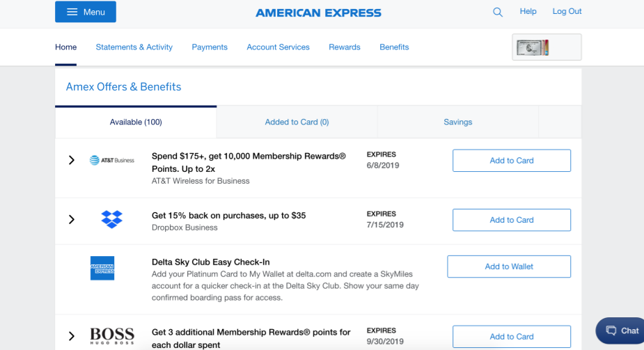Click the Dropbox logo icon
Image resolution: width=644 pixels, height=350 pixels.
pos(111,219)
